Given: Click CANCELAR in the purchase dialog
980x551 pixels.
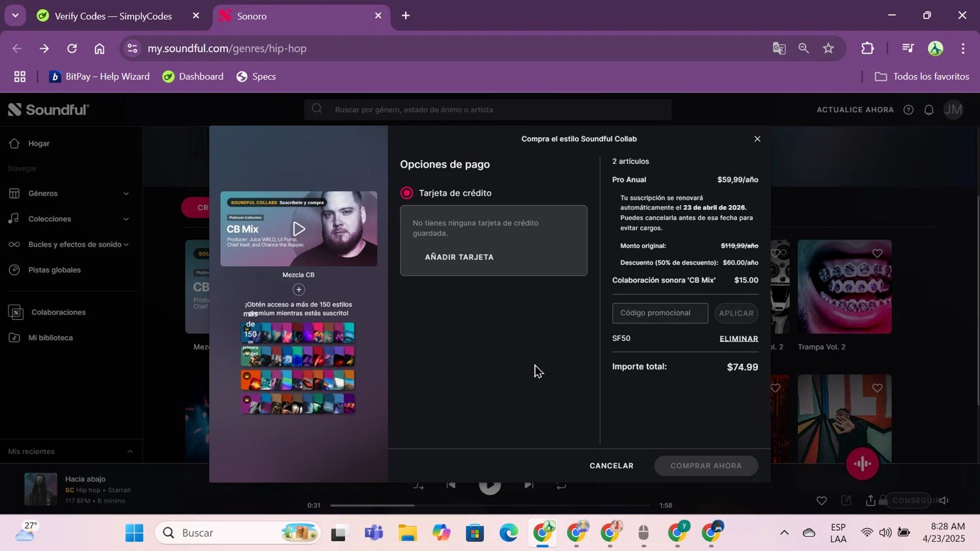Looking at the screenshot, I should [612, 465].
